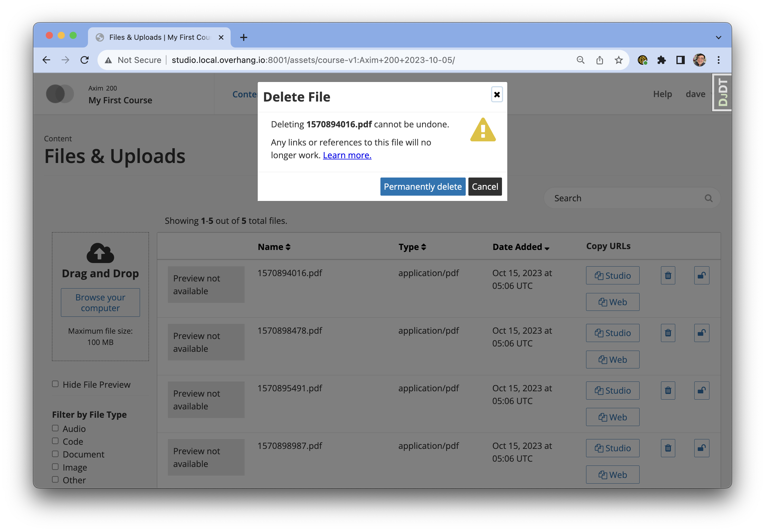Copy Studio URL for 1570894016.pdf
765x532 pixels.
613,275
